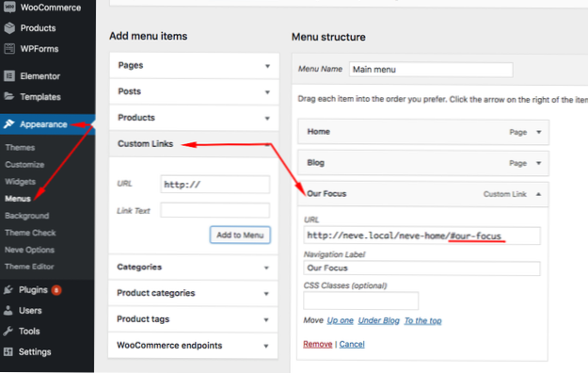Remove the Our Focus menu item

point(318,344)
